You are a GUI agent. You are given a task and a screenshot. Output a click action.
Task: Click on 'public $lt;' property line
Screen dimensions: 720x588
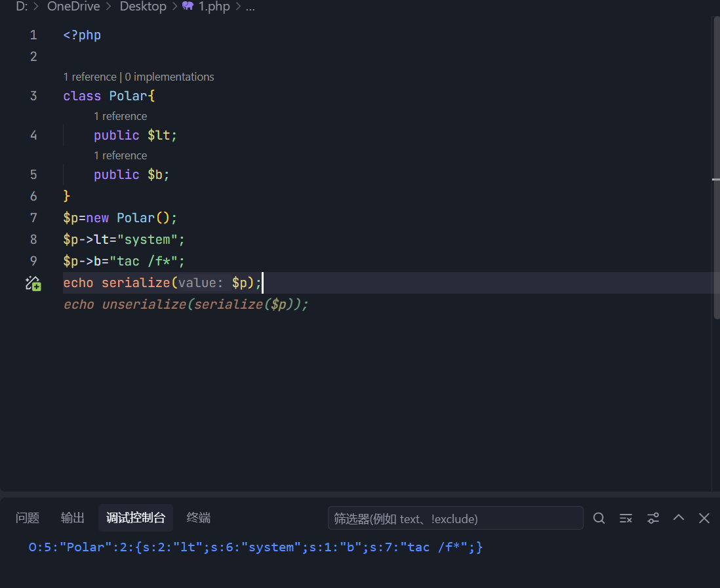136,136
